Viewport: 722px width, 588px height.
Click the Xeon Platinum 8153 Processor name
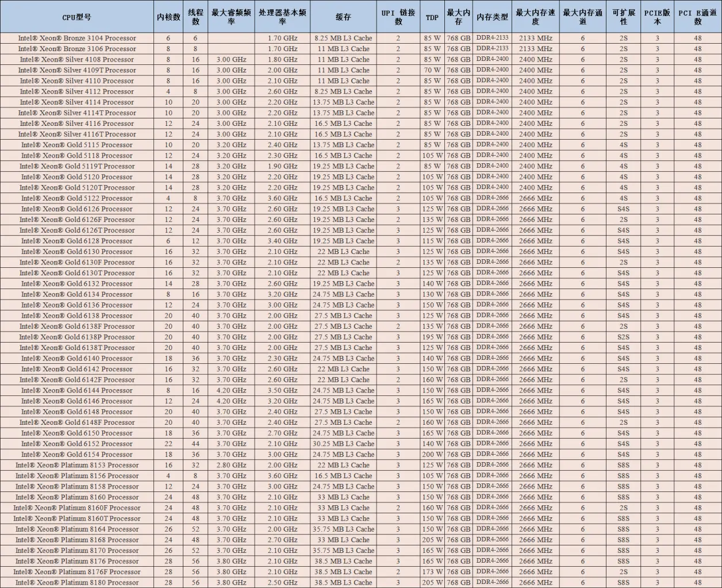tap(77, 466)
